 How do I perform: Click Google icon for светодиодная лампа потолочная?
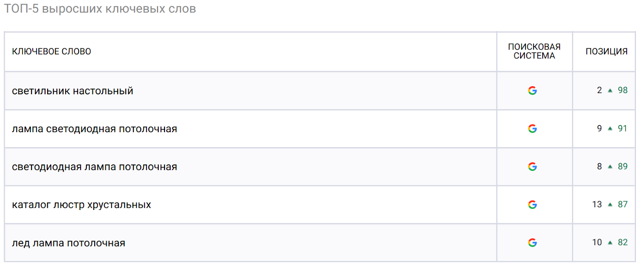click(x=532, y=166)
